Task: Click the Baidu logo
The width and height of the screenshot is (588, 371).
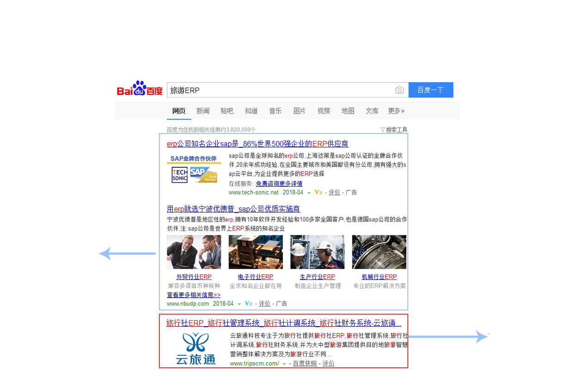Action: tap(140, 88)
